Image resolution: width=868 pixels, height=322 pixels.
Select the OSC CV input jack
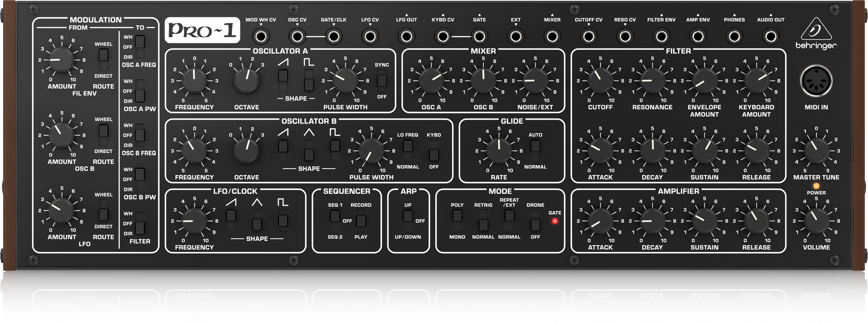[297, 36]
